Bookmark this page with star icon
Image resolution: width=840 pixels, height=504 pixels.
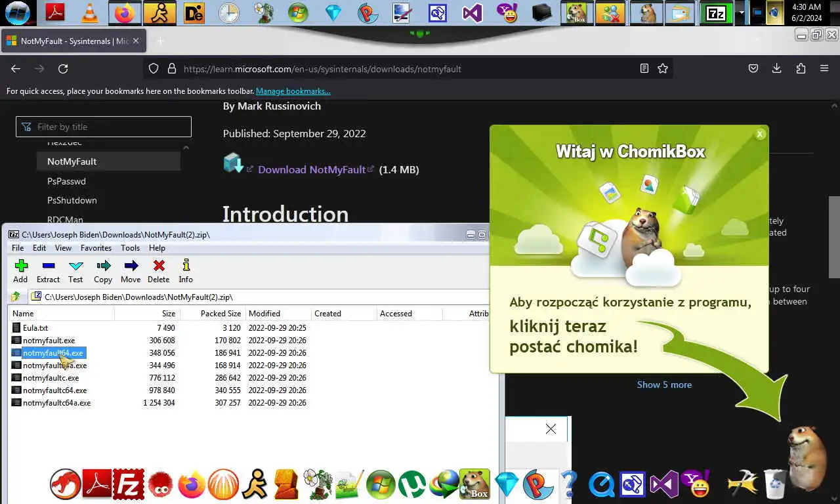pos(663,68)
